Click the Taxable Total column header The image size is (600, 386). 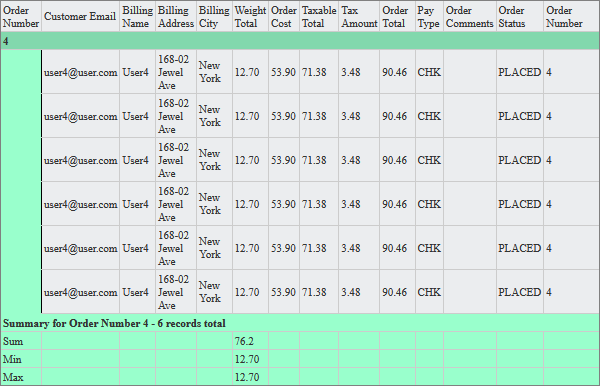coord(319,16)
